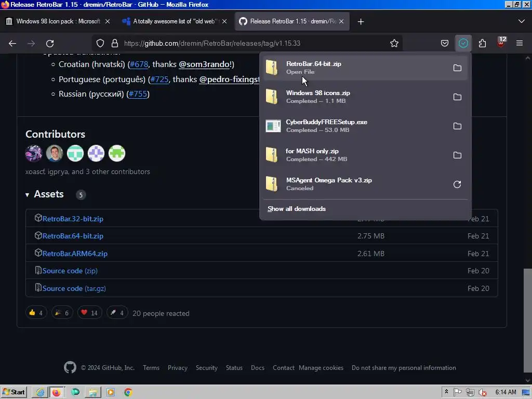The width and height of the screenshot is (532, 399).
Task: Show for MASH only.zip in folder
Action: point(457,155)
